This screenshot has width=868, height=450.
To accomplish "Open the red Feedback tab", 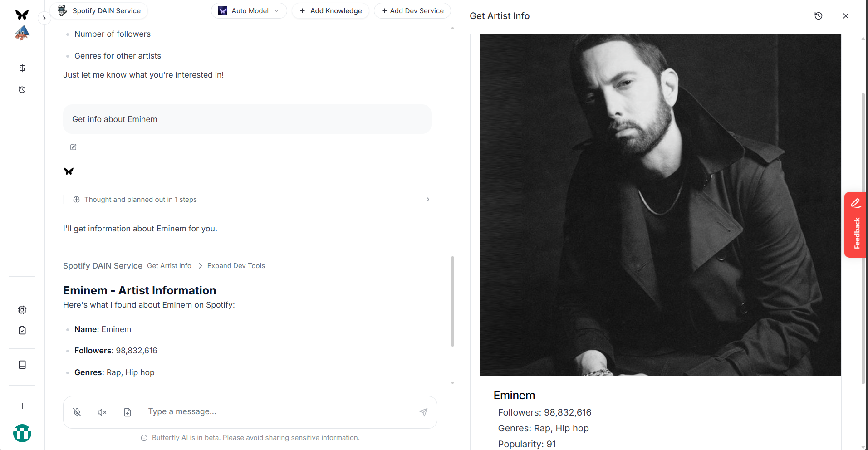I will 855,225.
